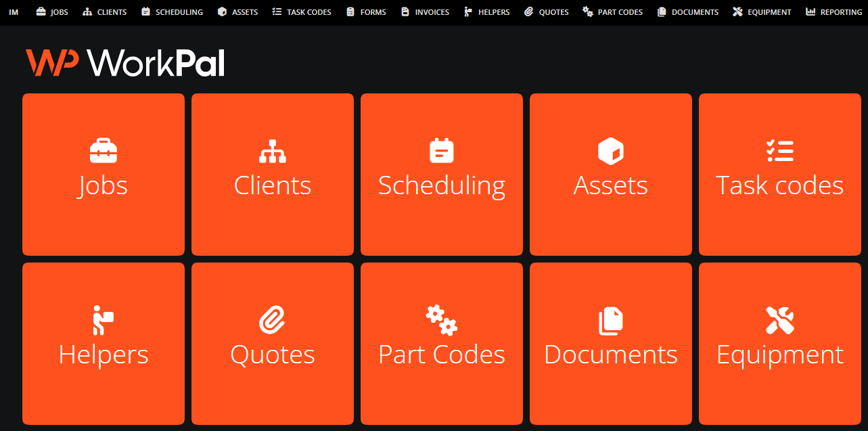Image resolution: width=868 pixels, height=431 pixels.
Task: Click the Jobs briefcase icon in the top navigation bar
Action: 41,12
